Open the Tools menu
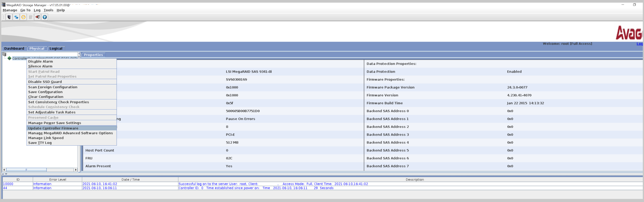This screenshot has width=644, height=202. pyautogui.click(x=48, y=10)
